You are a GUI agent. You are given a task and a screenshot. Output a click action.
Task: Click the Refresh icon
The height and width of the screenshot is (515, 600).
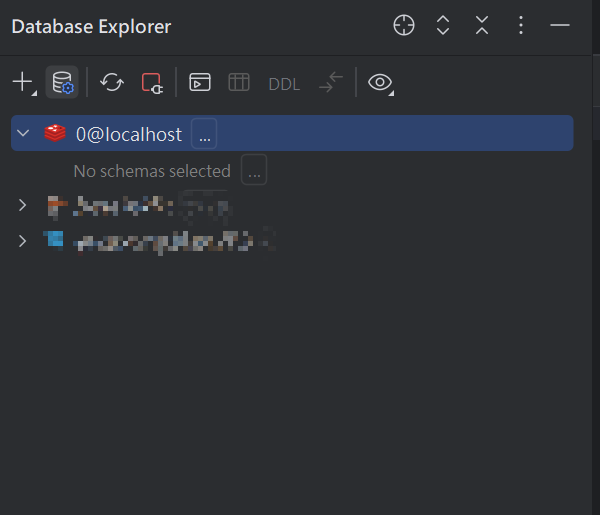click(112, 82)
